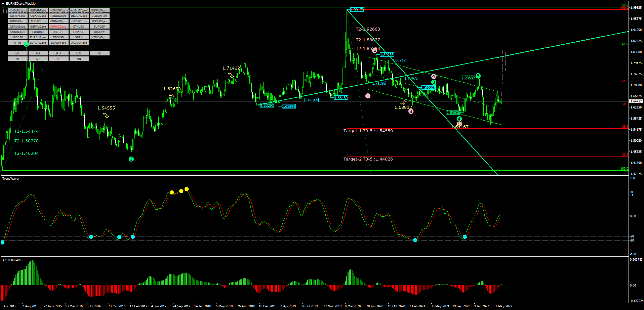Open the XAUUSD.pro gold chart
This screenshot has height=310, width=644.
(17, 32)
